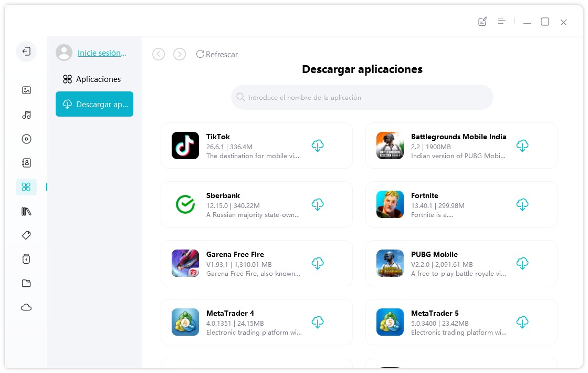Click Fortnite version text 13.40.1 | 299.98M

[x=438, y=205]
